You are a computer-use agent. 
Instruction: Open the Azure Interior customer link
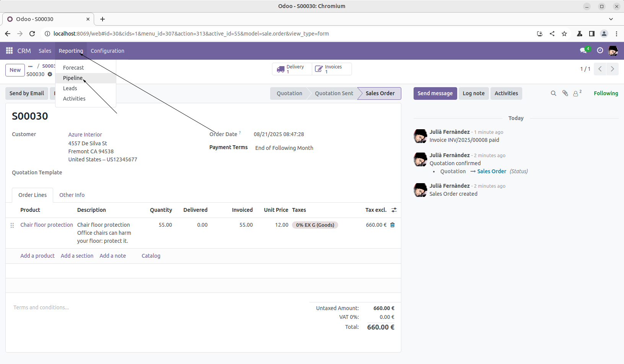(x=85, y=135)
